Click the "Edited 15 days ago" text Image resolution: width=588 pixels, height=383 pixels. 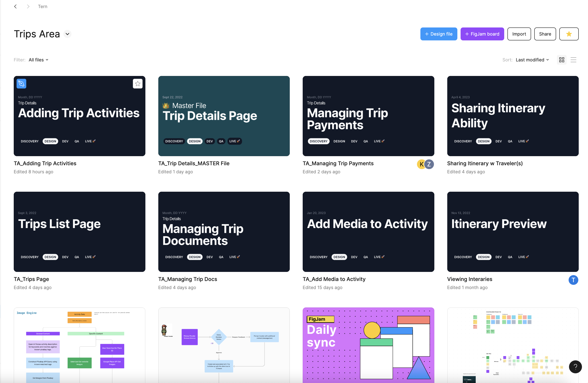click(x=322, y=287)
